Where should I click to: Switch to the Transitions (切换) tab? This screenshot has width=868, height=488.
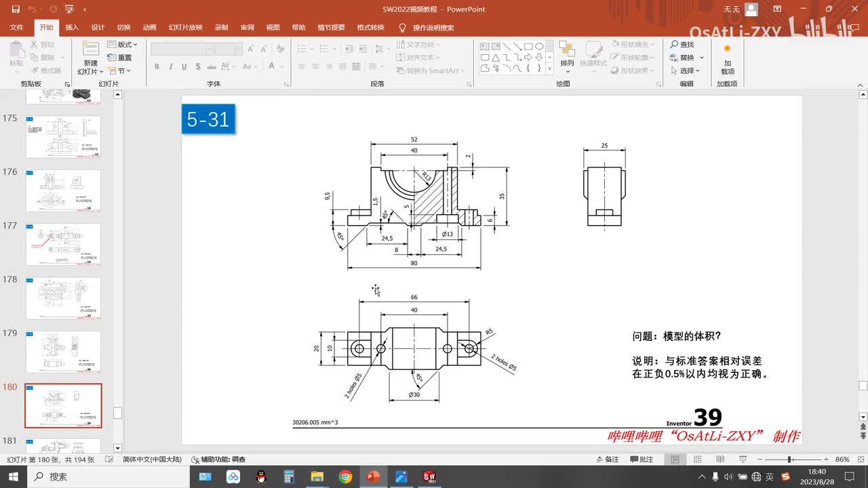tap(123, 28)
